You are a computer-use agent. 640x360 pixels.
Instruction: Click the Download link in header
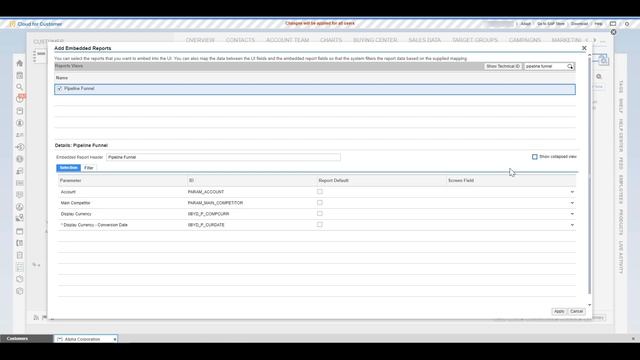tap(579, 24)
